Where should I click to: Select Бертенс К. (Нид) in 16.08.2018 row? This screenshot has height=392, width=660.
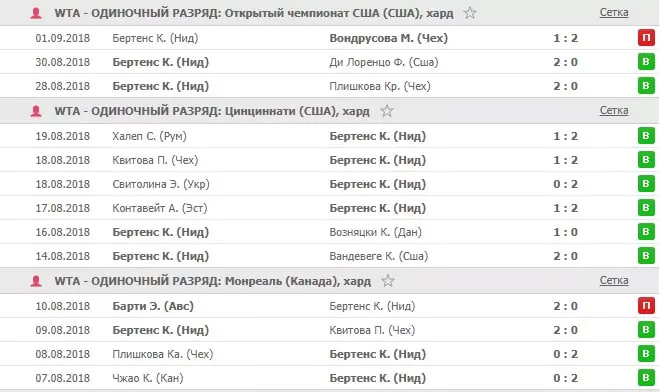[160, 232]
